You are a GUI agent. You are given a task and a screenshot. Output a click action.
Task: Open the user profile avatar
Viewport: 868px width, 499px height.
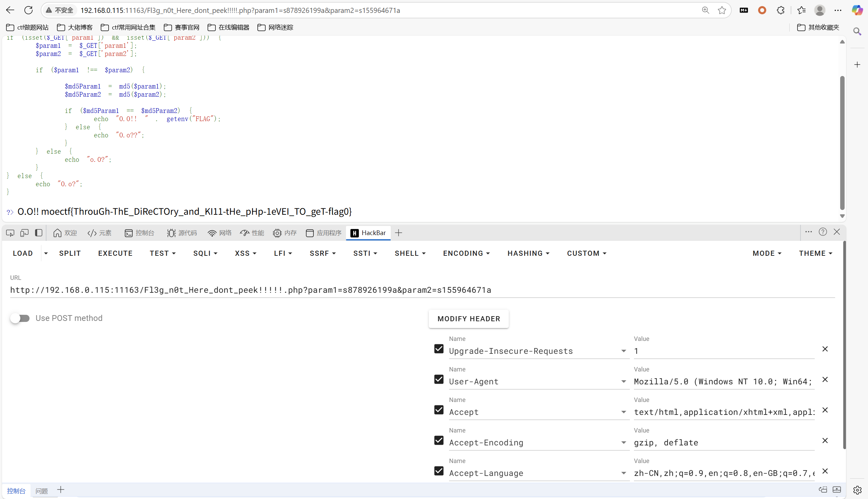pyautogui.click(x=820, y=10)
